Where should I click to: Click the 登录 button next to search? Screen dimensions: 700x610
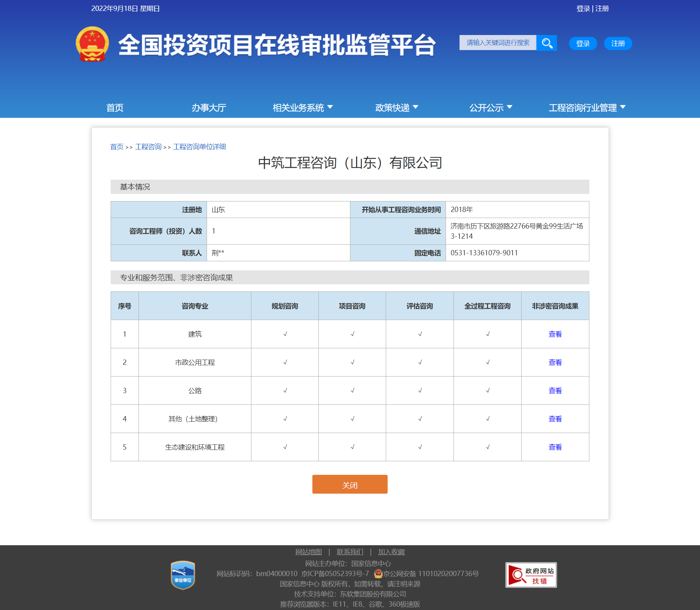point(583,43)
